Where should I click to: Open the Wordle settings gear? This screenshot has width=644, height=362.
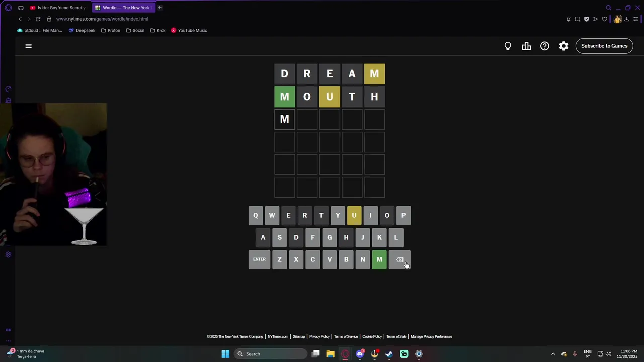tap(563, 46)
